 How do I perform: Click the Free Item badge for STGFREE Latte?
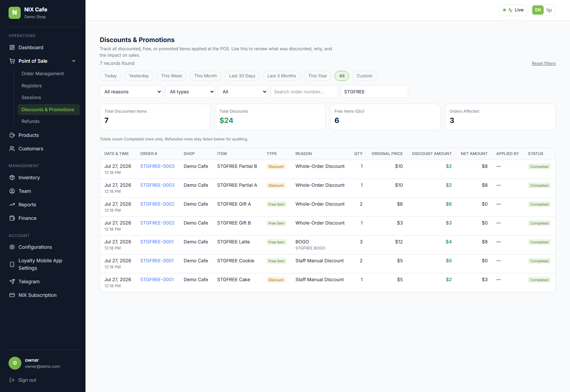point(276,242)
